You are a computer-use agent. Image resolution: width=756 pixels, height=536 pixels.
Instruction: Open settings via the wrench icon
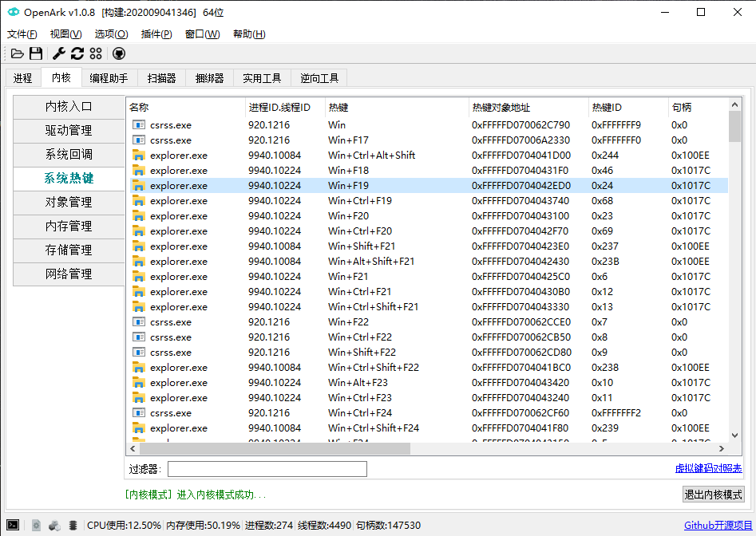(x=59, y=53)
